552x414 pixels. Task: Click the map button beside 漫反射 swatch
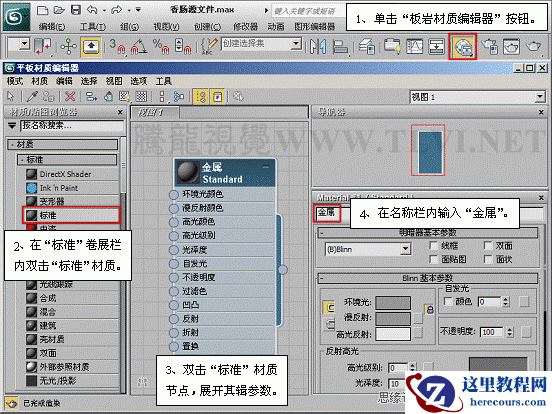pyautogui.click(x=418, y=319)
